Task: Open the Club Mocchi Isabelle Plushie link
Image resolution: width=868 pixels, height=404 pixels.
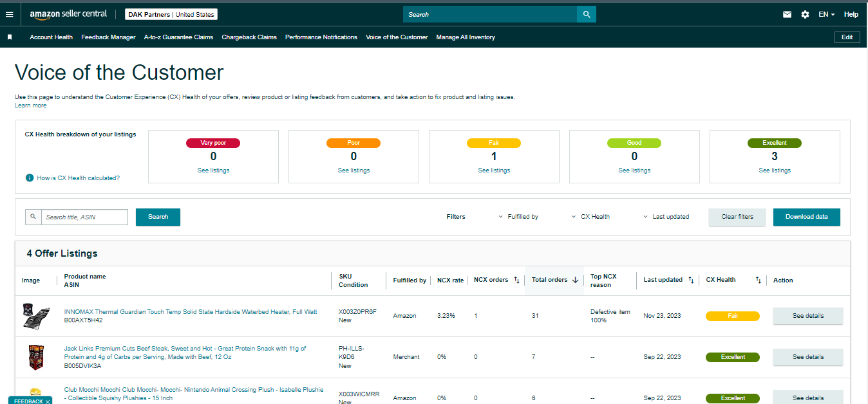Action: pyautogui.click(x=194, y=394)
